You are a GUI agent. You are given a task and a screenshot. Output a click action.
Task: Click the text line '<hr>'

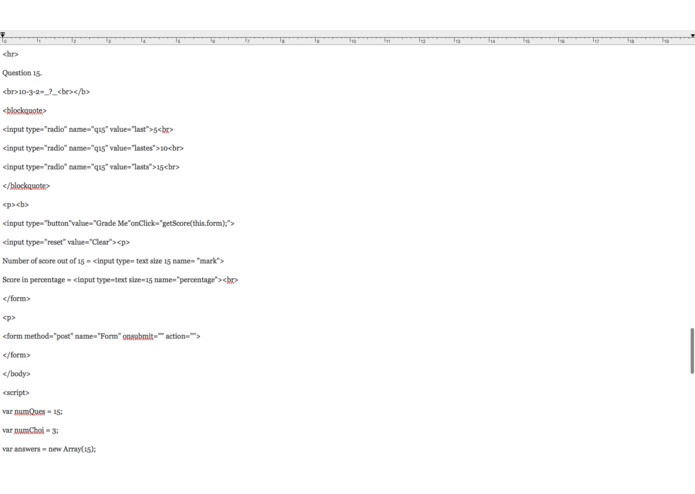11,54
